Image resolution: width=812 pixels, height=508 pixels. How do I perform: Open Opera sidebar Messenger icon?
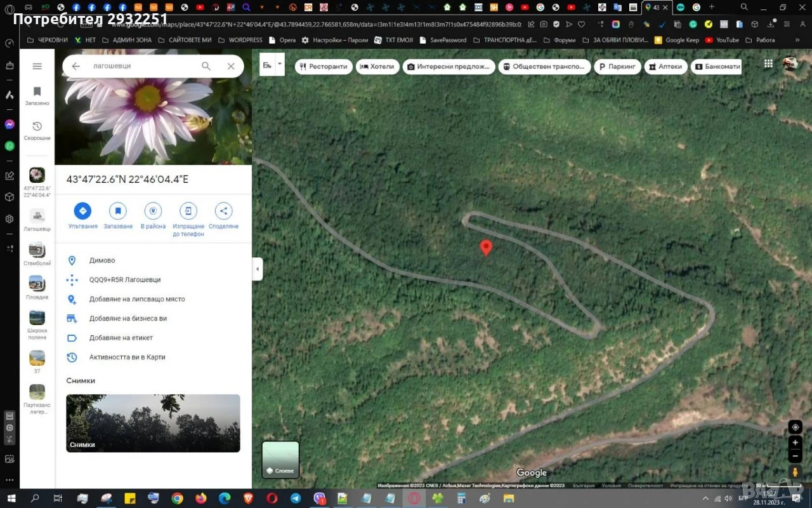pos(10,124)
